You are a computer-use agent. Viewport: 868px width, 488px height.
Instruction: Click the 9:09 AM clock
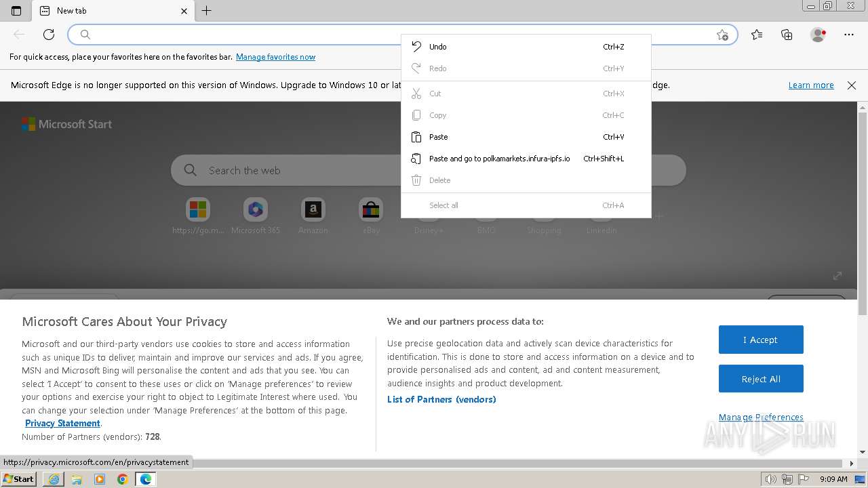click(834, 479)
